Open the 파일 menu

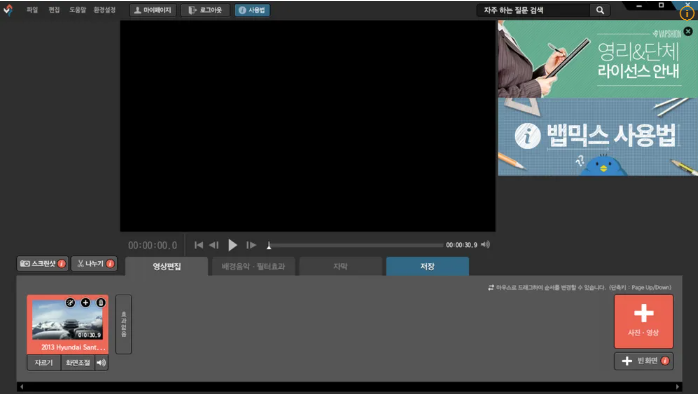(x=32, y=10)
